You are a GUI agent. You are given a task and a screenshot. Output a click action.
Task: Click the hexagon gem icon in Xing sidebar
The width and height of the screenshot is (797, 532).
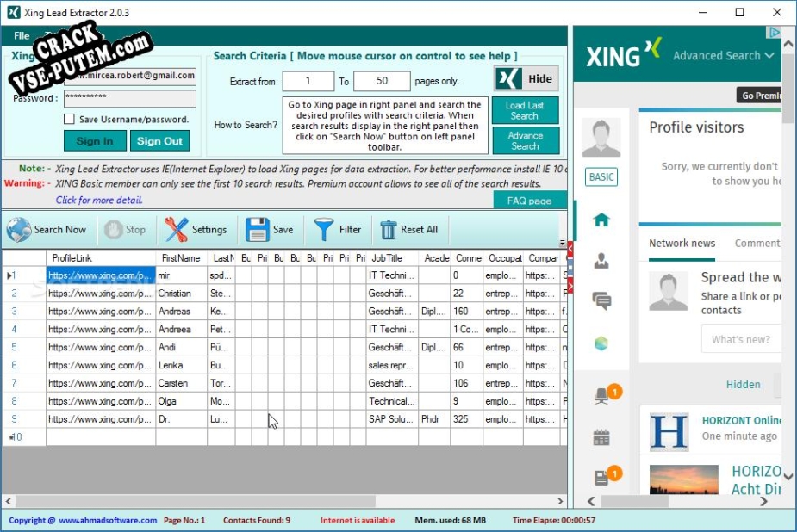pyautogui.click(x=601, y=343)
